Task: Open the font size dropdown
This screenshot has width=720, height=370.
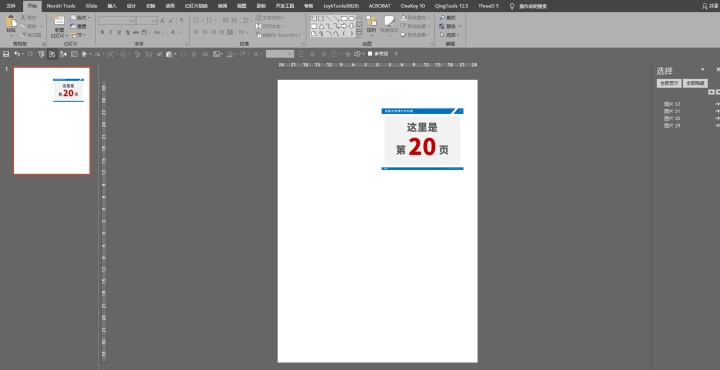Action: [154, 21]
